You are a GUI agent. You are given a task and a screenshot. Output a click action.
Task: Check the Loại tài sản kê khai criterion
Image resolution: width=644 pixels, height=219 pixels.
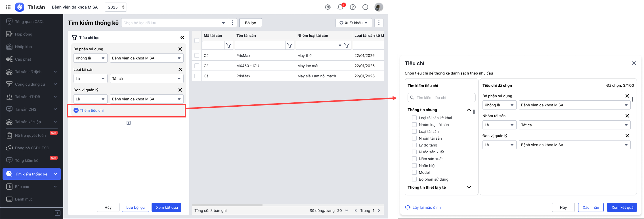click(x=414, y=118)
